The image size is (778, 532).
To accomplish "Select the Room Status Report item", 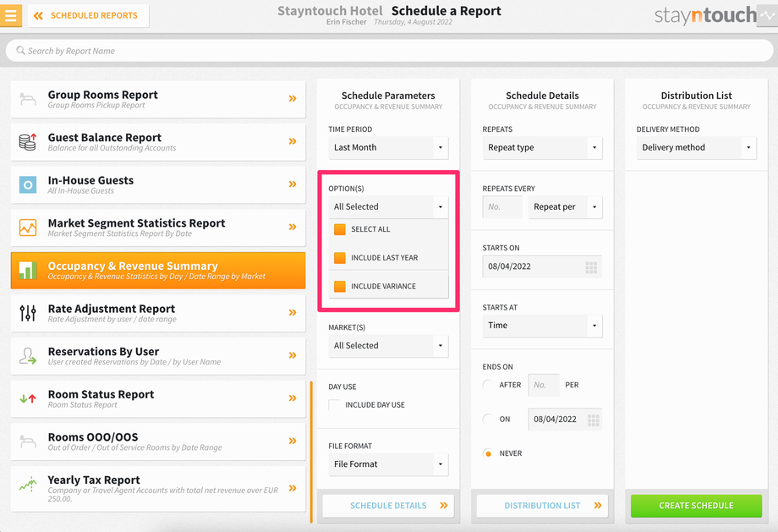I will click(158, 398).
